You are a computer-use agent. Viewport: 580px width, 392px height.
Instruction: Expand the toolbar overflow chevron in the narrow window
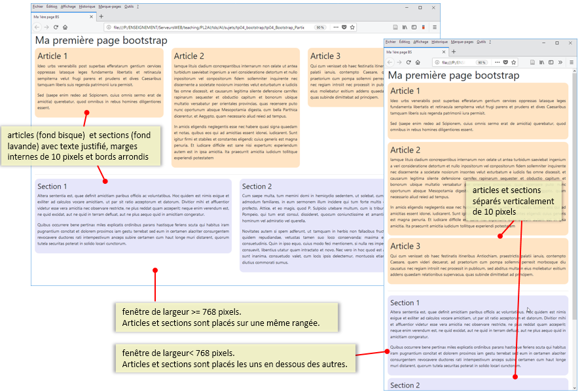click(559, 62)
